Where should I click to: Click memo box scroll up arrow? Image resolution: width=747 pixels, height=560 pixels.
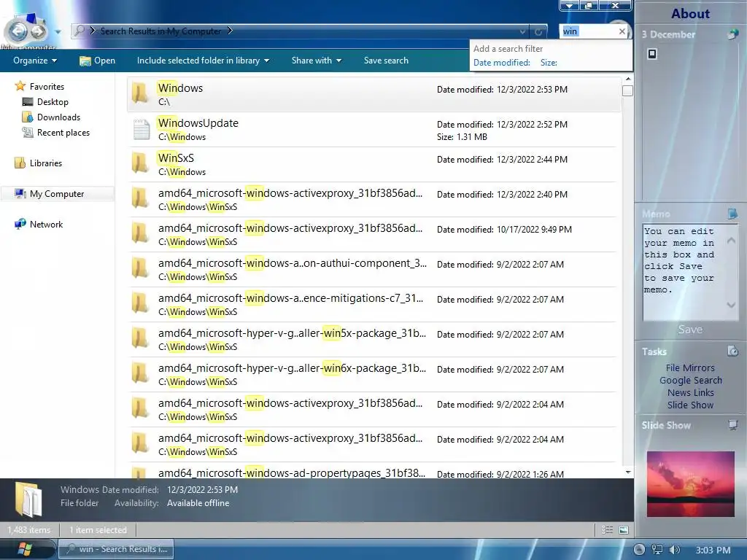coord(731,241)
